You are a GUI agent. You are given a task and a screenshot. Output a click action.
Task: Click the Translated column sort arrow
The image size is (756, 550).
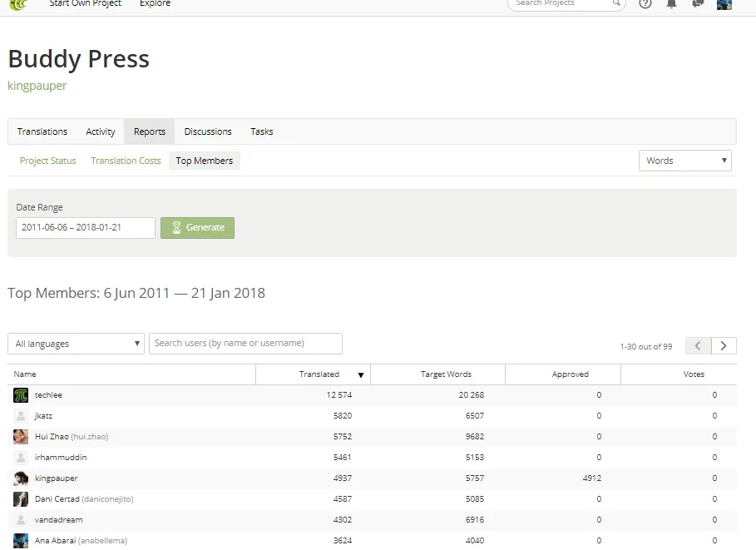(361, 375)
